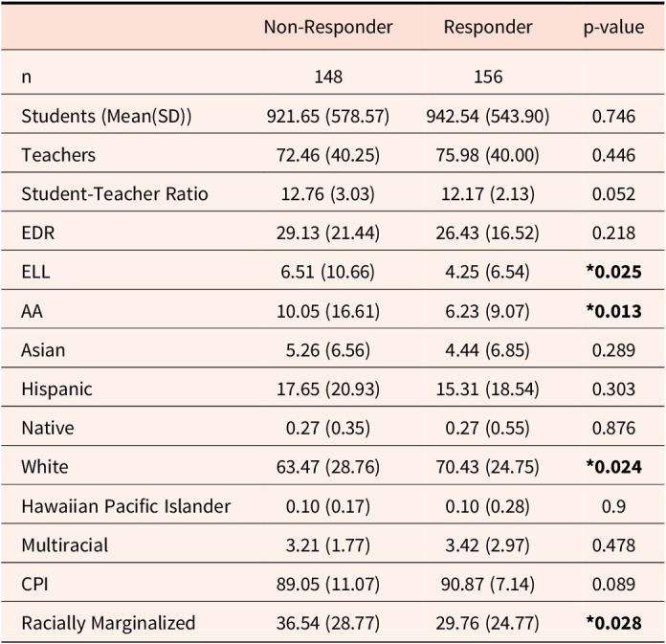Select the p-value column header

pos(613,27)
